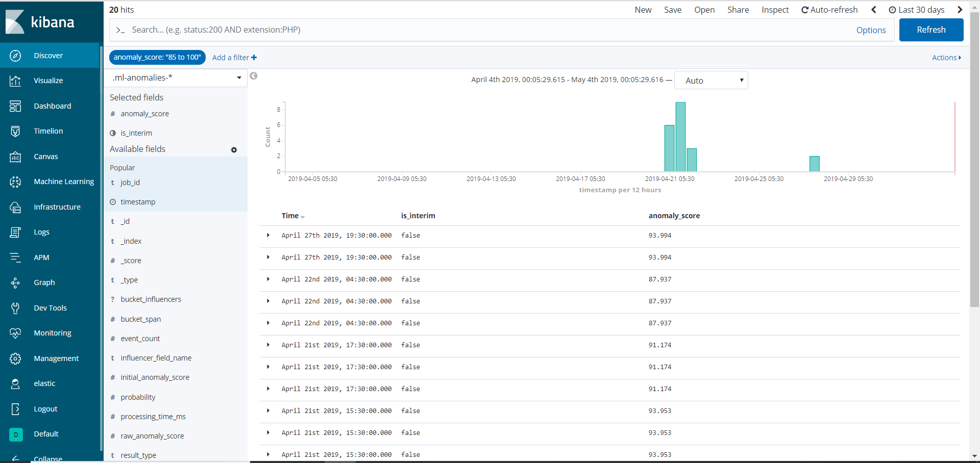Toggle the anomaly_score filter pill
This screenshot has height=463, width=980.
coord(157,57)
